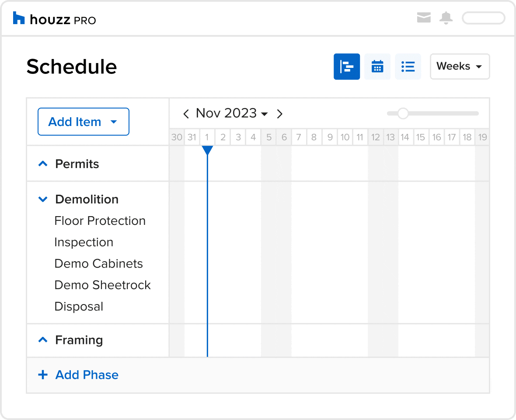Viewport: 516px width, 420px height.
Task: Switch to Gantt chart view
Action: pos(346,66)
